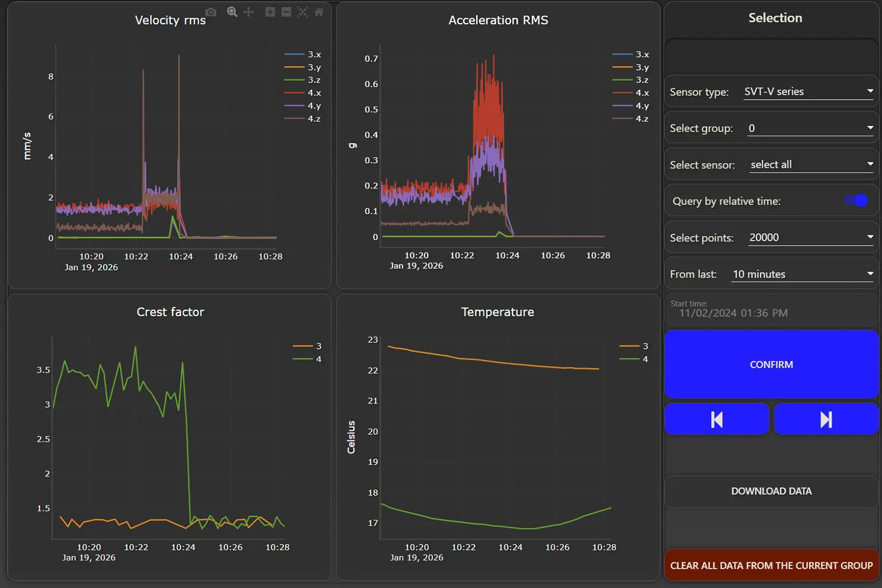Open the Sensor type dropdown
The image size is (882, 588).
tap(808, 91)
